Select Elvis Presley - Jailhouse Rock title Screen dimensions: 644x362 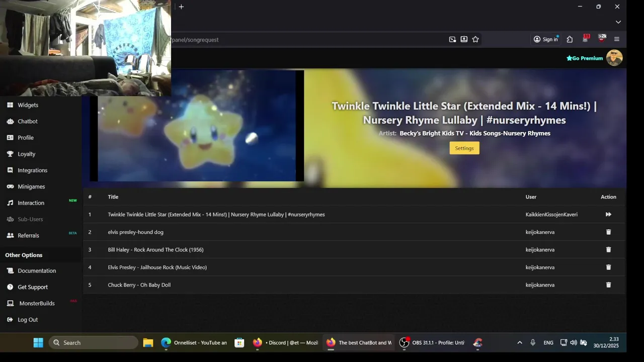[157, 267]
